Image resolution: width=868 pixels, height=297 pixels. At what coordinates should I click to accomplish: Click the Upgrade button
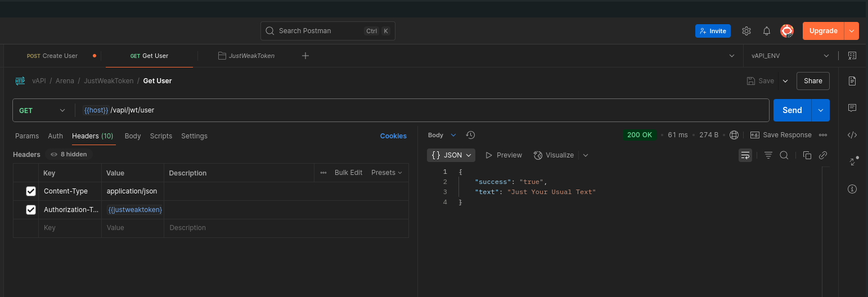[x=824, y=31]
